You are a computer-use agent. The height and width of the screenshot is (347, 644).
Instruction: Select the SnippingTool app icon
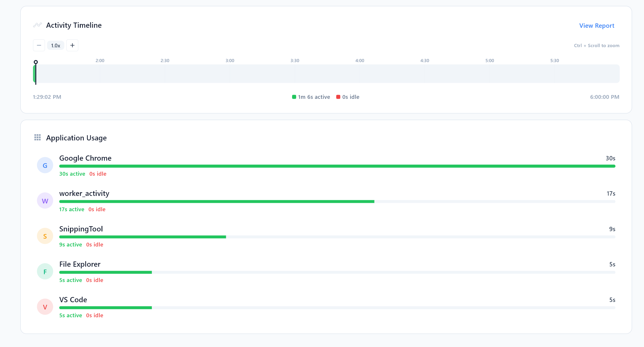45,236
